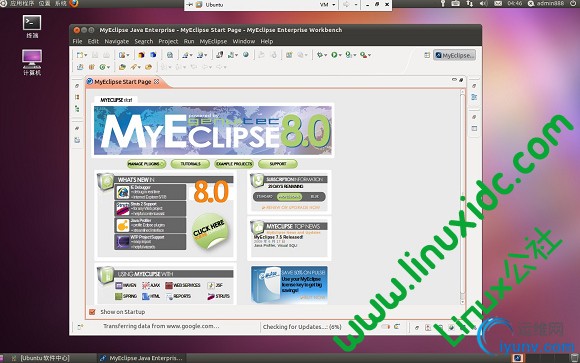Open the Window menu
This screenshot has width=580, height=363.
tap(244, 41)
